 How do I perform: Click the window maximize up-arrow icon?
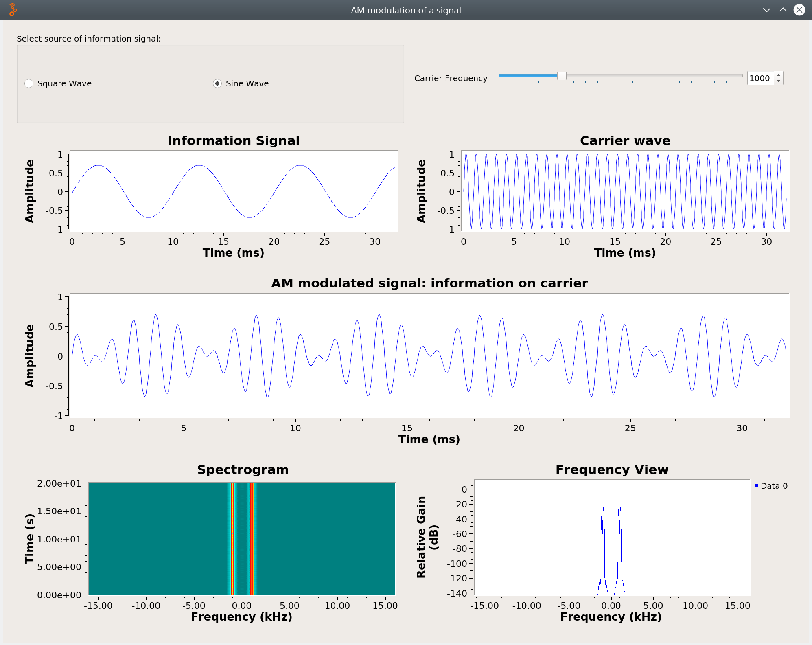click(783, 10)
